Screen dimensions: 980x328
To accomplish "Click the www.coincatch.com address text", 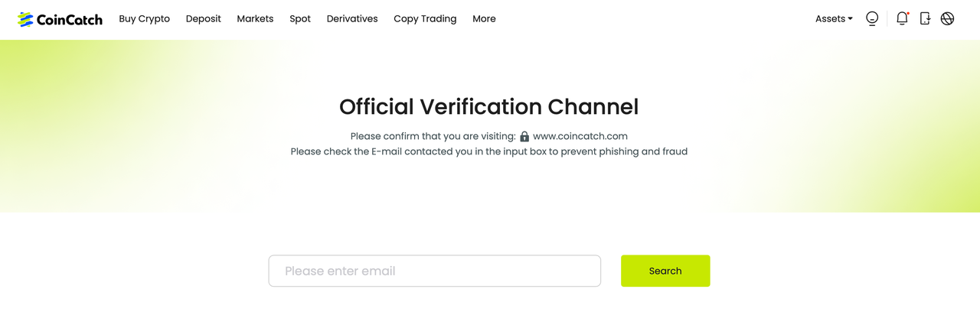I will (x=580, y=136).
